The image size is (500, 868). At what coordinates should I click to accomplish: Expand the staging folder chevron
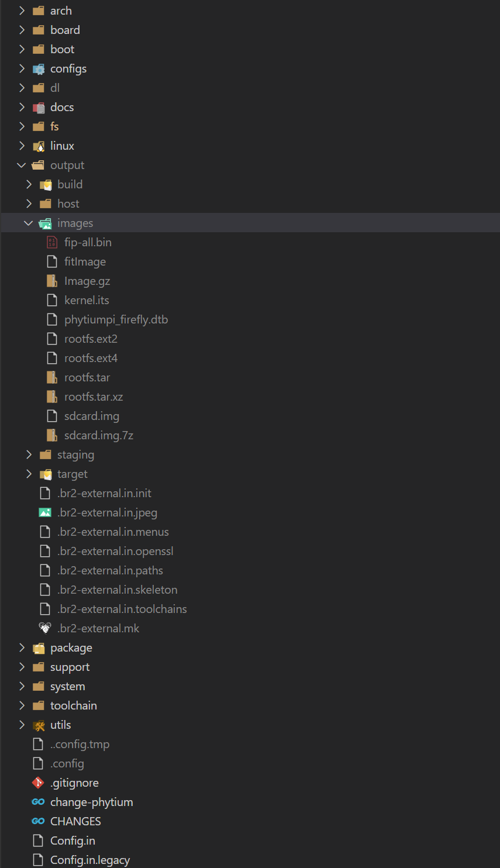29,454
